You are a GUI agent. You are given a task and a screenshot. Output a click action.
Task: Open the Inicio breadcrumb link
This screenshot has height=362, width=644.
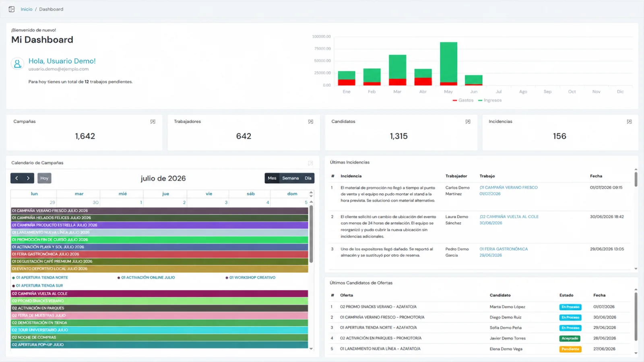click(27, 9)
